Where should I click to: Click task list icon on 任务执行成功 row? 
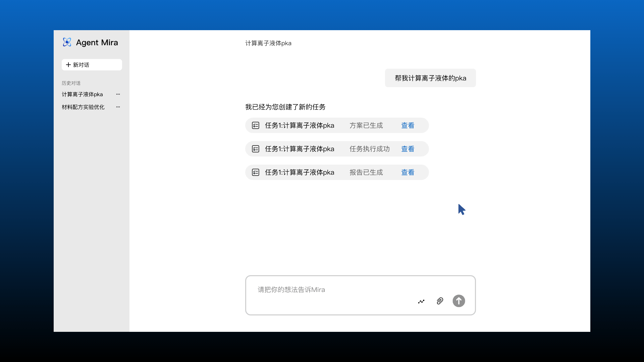pos(256,149)
